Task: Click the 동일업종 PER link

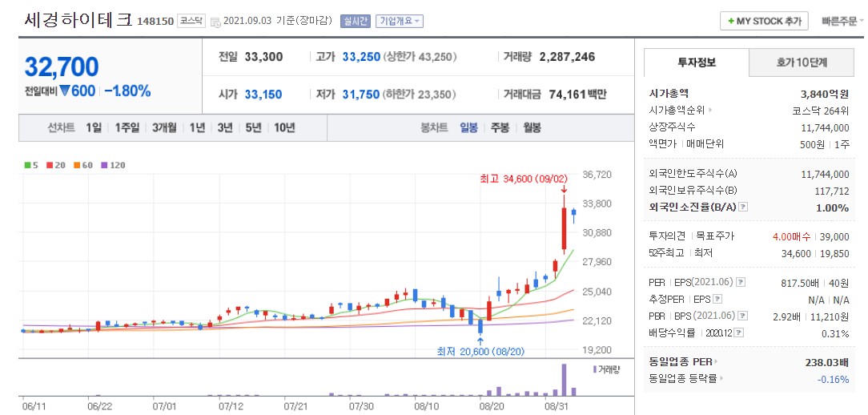Action: coord(680,362)
